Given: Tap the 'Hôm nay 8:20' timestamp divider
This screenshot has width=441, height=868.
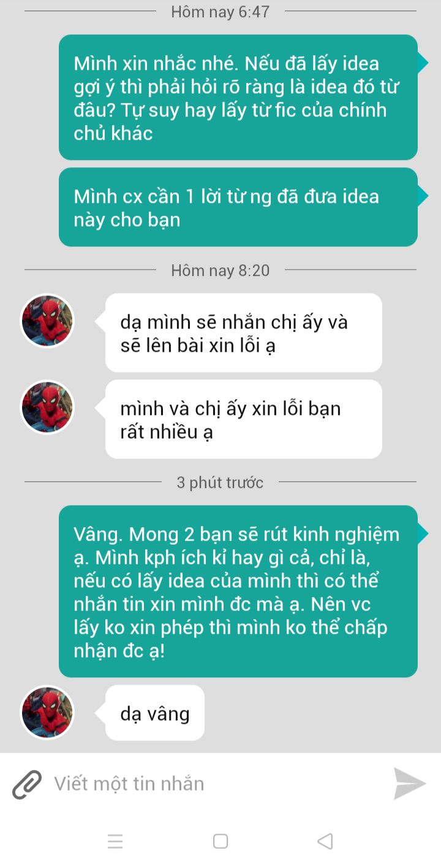Looking at the screenshot, I should pos(221,270).
